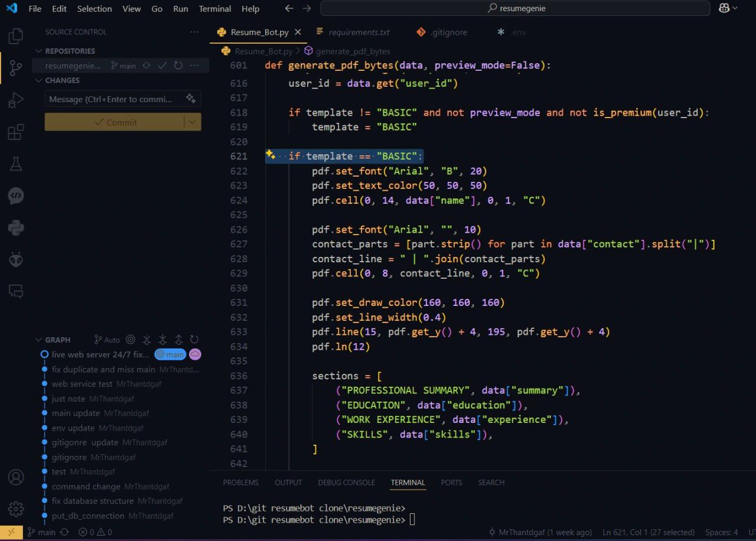Open the Testing flask view
The image size is (756, 541).
pyautogui.click(x=16, y=164)
